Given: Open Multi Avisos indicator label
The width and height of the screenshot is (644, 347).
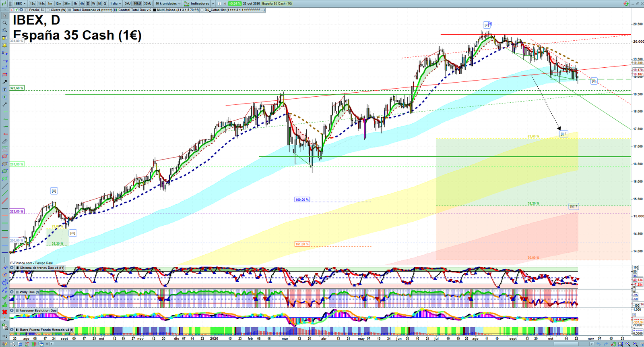Looking at the screenshot, I should tap(178, 10).
